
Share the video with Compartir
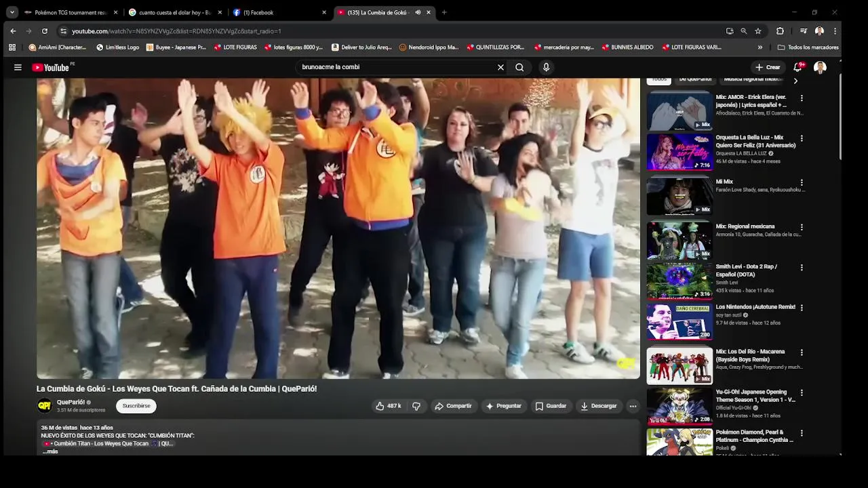453,406
